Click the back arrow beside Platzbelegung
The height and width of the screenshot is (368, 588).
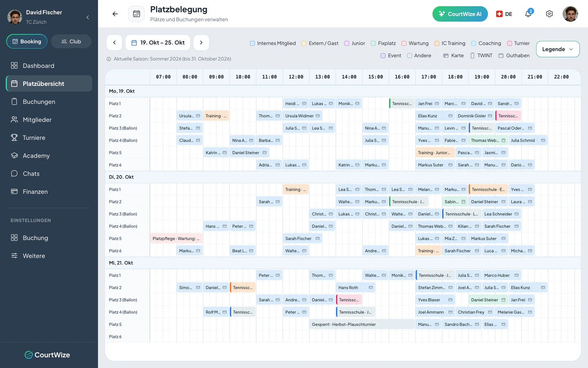click(x=115, y=14)
